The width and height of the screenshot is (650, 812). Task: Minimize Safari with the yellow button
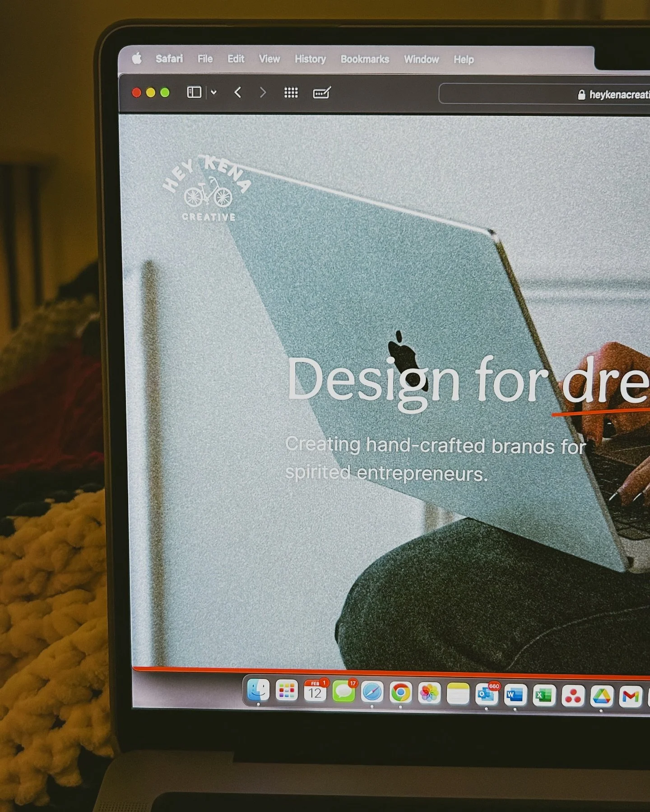151,92
